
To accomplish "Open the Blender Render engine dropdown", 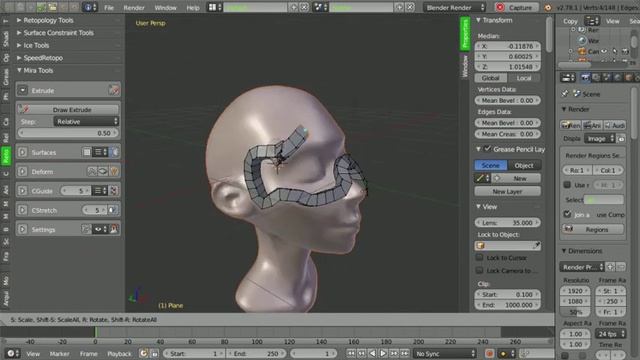I will [x=454, y=7].
